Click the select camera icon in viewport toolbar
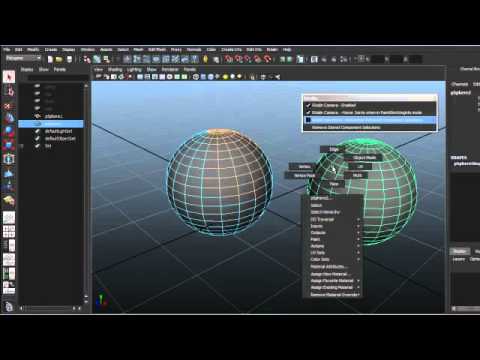Screen dimensions: 480x360 [x=99, y=77]
